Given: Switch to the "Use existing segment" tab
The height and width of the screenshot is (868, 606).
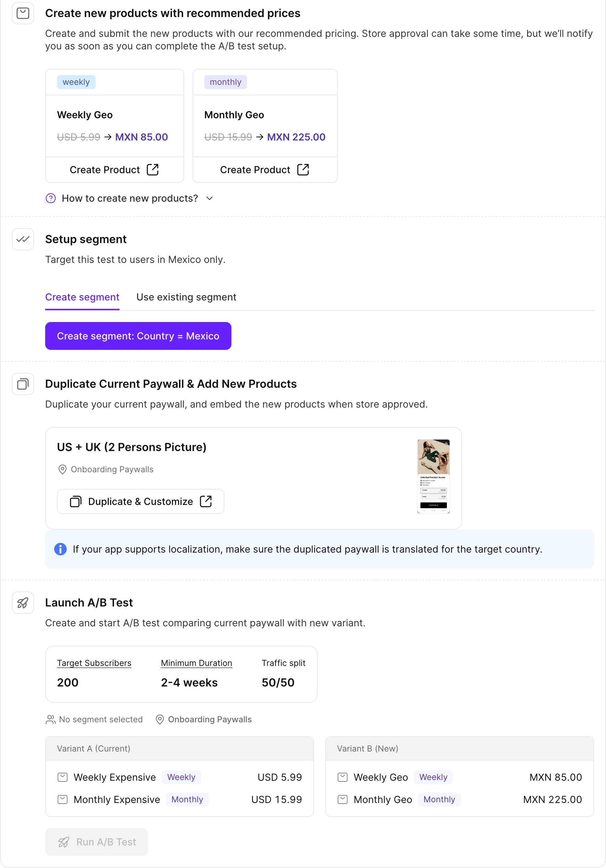Looking at the screenshot, I should (186, 297).
